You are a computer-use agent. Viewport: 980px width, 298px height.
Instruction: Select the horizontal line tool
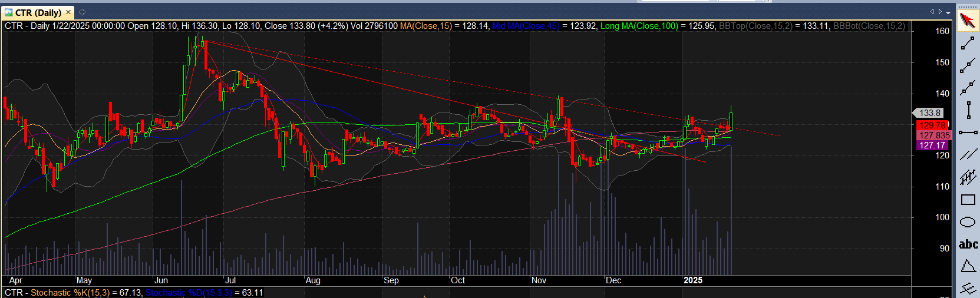click(x=968, y=133)
